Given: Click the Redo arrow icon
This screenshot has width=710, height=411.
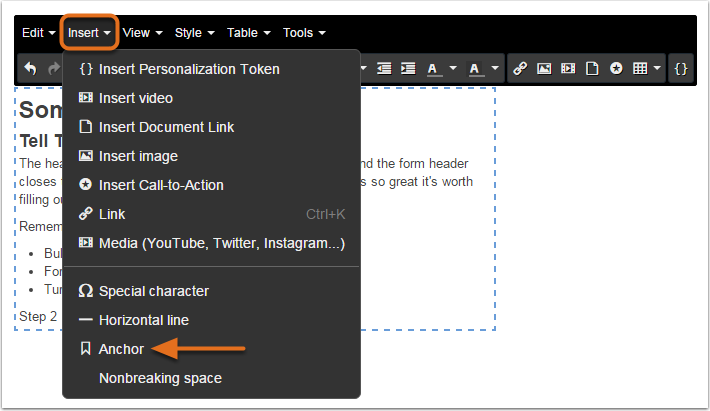Looking at the screenshot, I should 54,69.
